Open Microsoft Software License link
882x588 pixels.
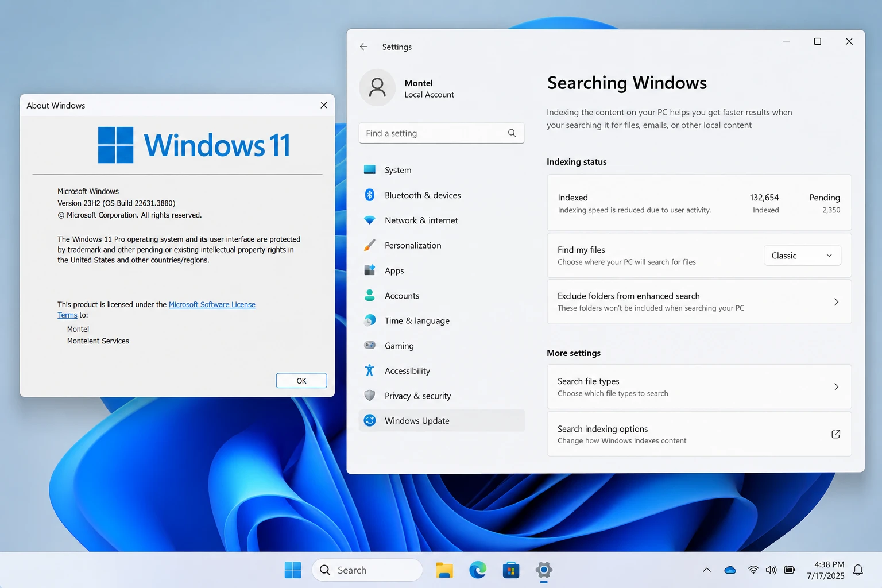(212, 304)
